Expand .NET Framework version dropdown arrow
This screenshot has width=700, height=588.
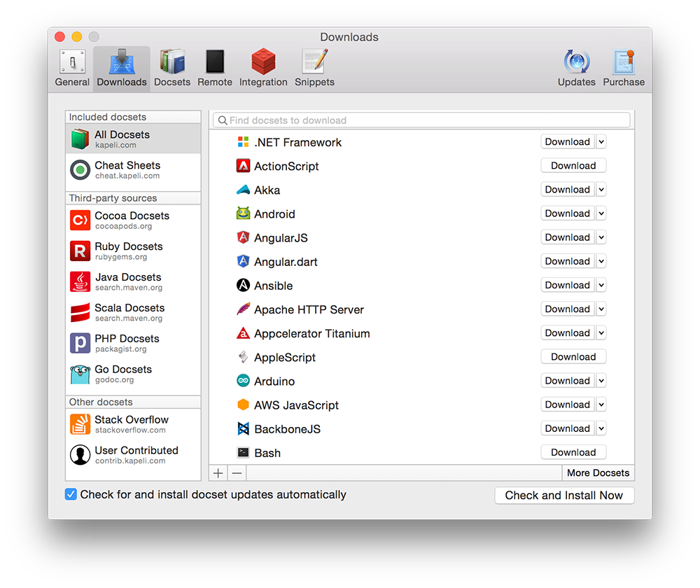point(601,141)
